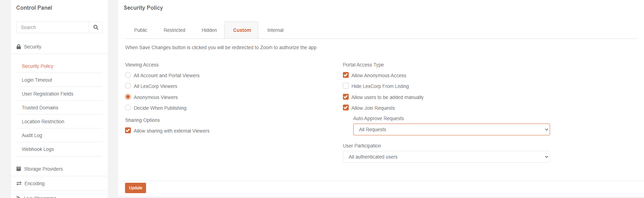Viewport: 644px width, 198px height.
Task: Enable Hide LexCorp From Listing checkbox
Action: [x=346, y=86]
